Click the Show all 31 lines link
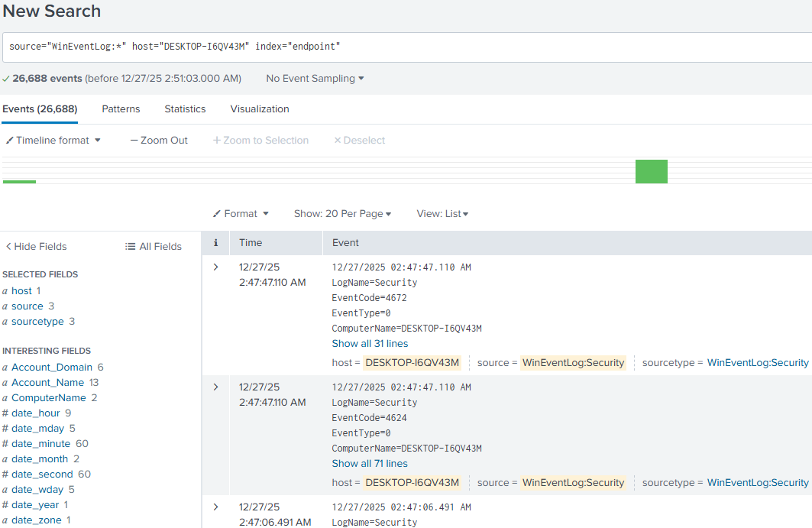 pyautogui.click(x=370, y=344)
